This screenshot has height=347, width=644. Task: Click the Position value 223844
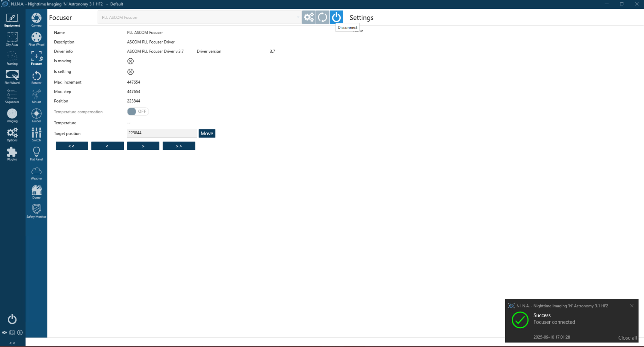coord(134,101)
